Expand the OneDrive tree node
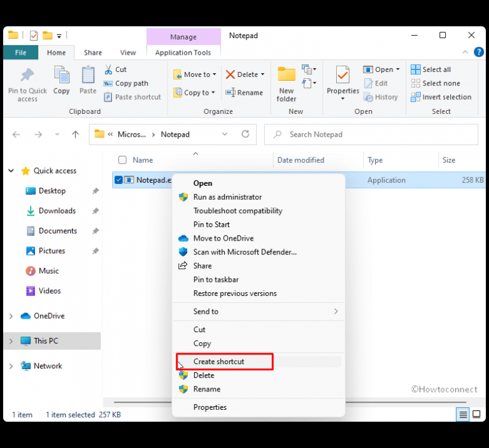 click(11, 316)
